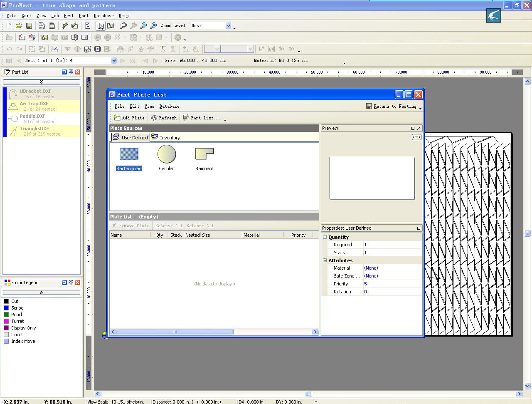This screenshot has height=404, width=532.
Task: Click the New Job icon in main toolbar
Action: (9, 26)
